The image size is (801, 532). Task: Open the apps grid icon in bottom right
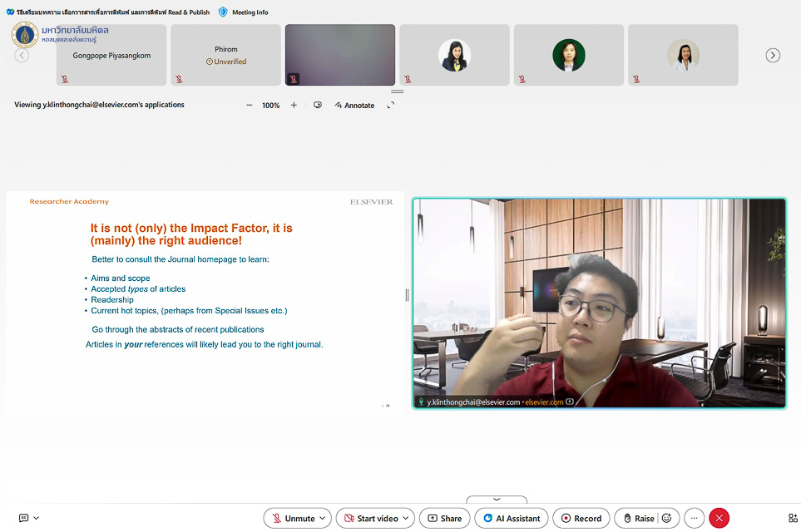(x=793, y=518)
